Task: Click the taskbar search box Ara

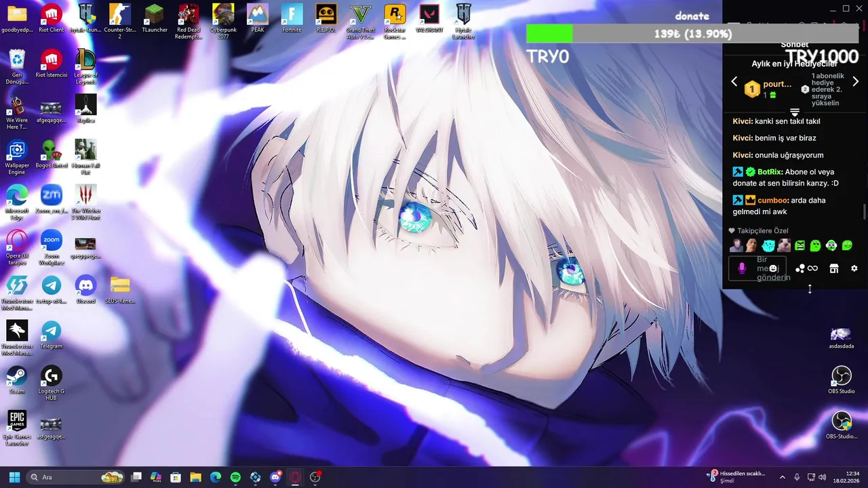Action: (x=76, y=477)
